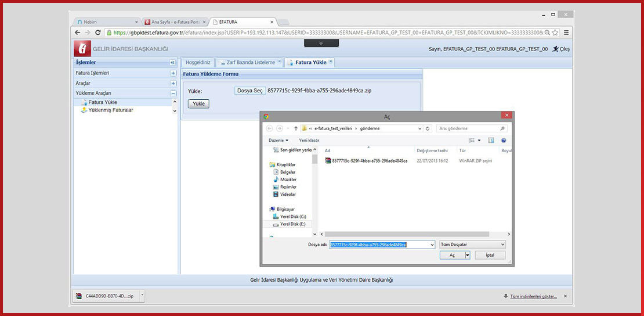Click the Ara: gönderme search field
644x316 pixels.
(x=472, y=128)
